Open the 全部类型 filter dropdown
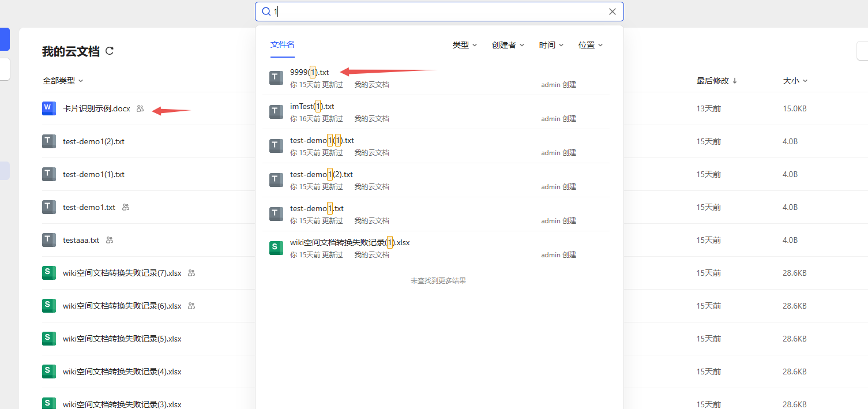Viewport: 868px width, 409px height. pos(63,81)
